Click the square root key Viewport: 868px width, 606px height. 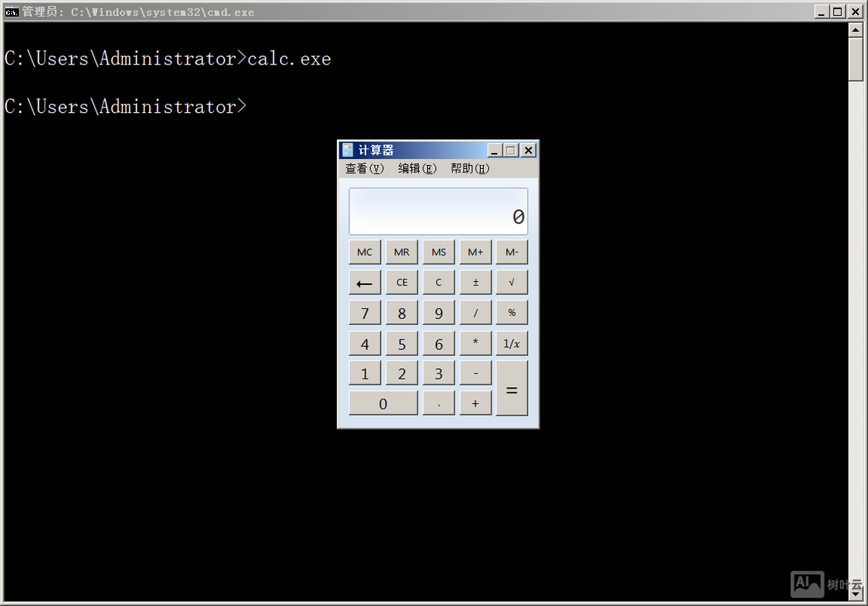pos(511,283)
